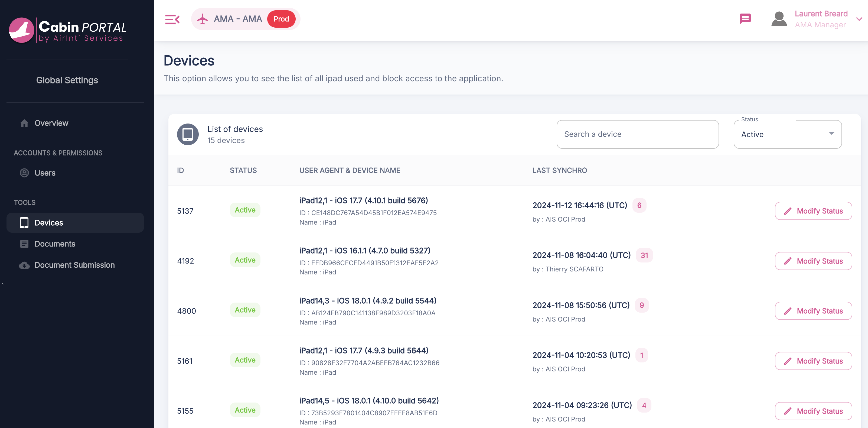Collapse the sidebar with the menu icon

pos(172,19)
